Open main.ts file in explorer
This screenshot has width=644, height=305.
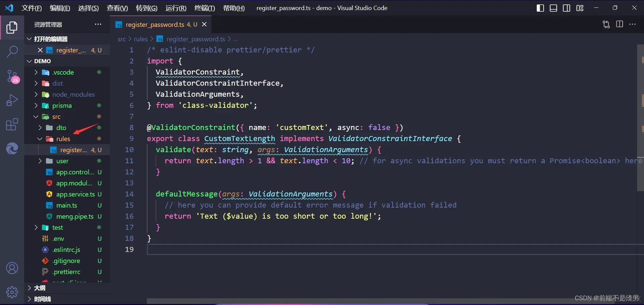coord(67,205)
